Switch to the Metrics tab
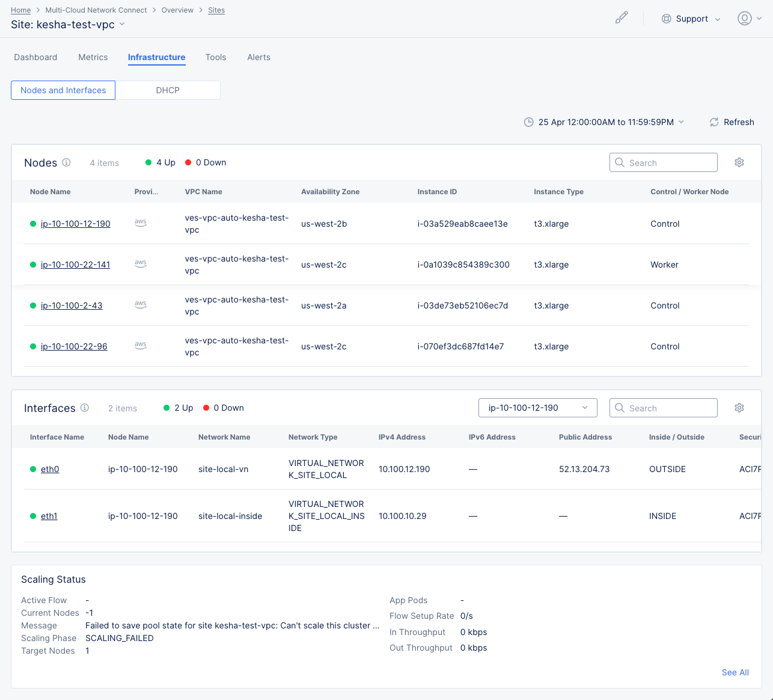Image resolution: width=773 pixels, height=700 pixels. 93,57
